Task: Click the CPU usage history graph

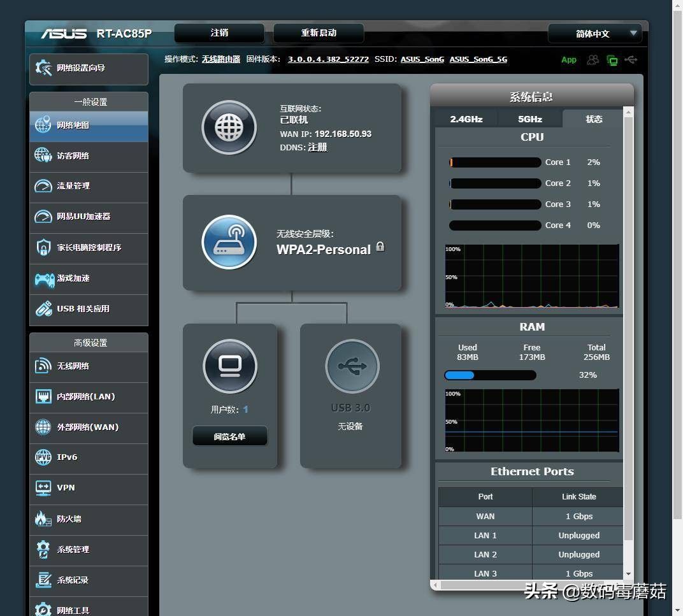Action: click(532, 276)
